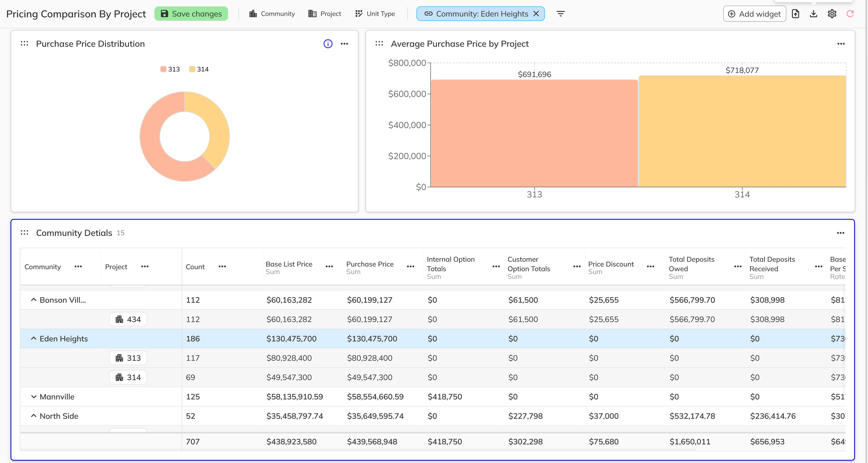The height and width of the screenshot is (463, 868).
Task: Open the Unit Type filter
Action: pos(375,14)
